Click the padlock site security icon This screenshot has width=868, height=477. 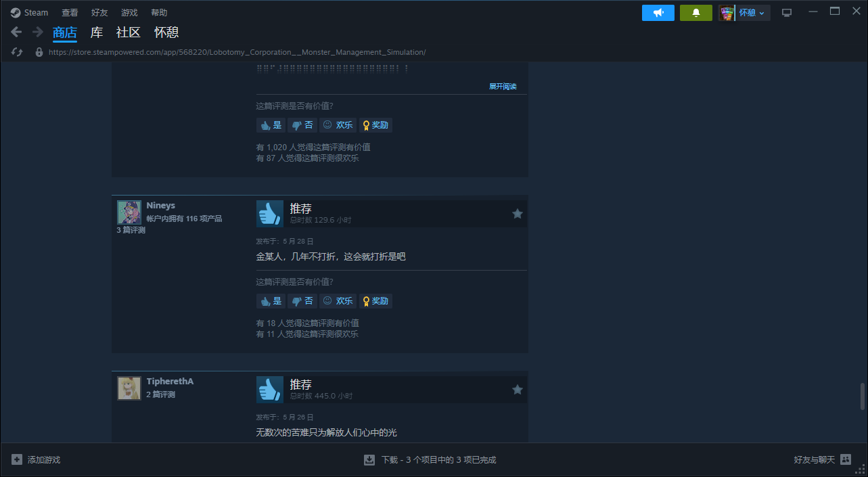(39, 52)
